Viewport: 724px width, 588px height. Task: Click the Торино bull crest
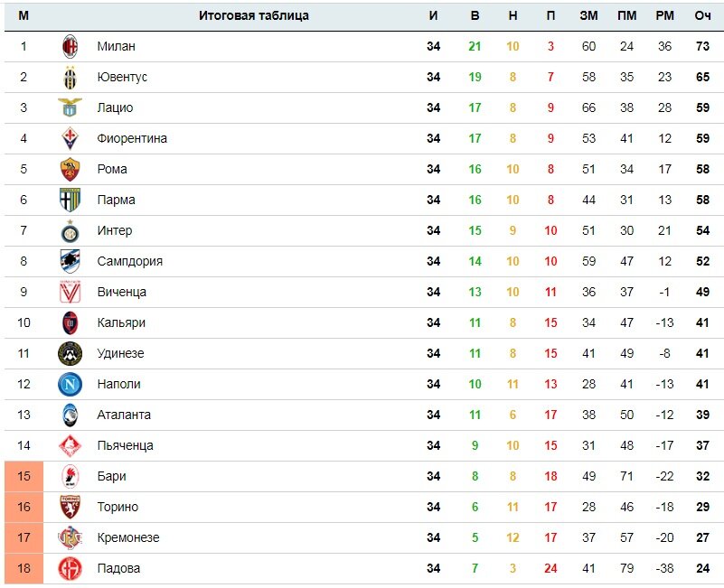point(70,507)
